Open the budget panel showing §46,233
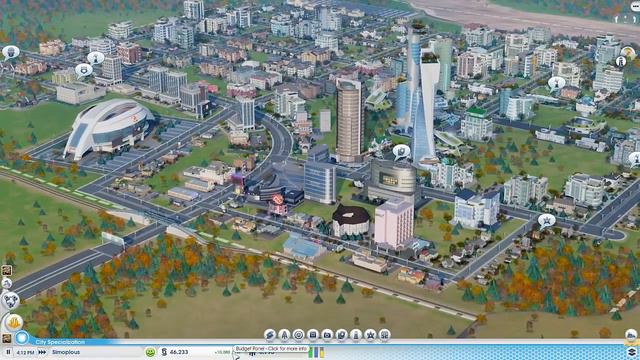 click(x=175, y=352)
